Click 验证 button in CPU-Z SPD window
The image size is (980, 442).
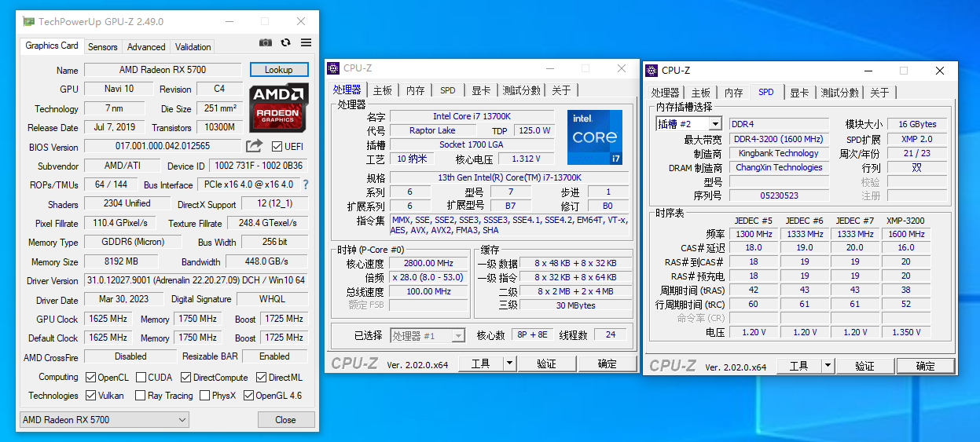(x=864, y=366)
